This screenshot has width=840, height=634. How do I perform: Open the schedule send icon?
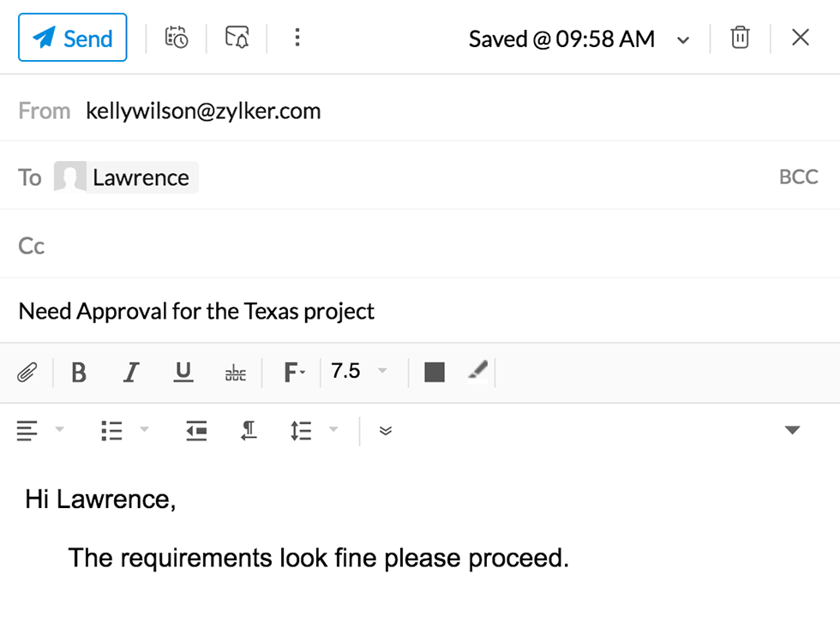tap(177, 38)
